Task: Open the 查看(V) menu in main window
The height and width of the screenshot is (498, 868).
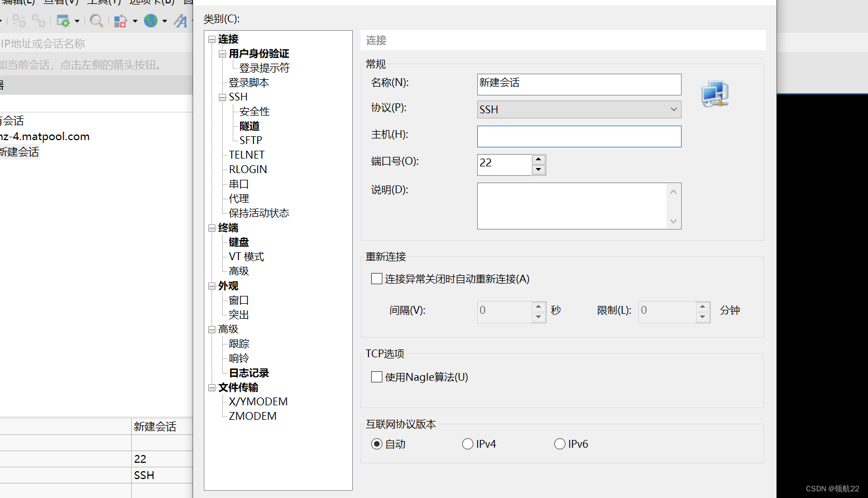Action: tap(61, 2)
